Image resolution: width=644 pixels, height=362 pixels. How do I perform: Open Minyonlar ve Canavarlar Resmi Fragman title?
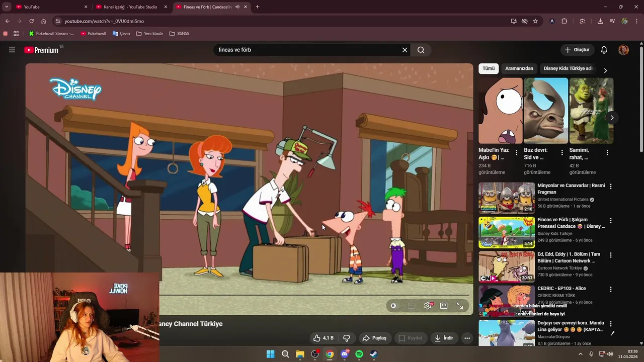(x=571, y=189)
